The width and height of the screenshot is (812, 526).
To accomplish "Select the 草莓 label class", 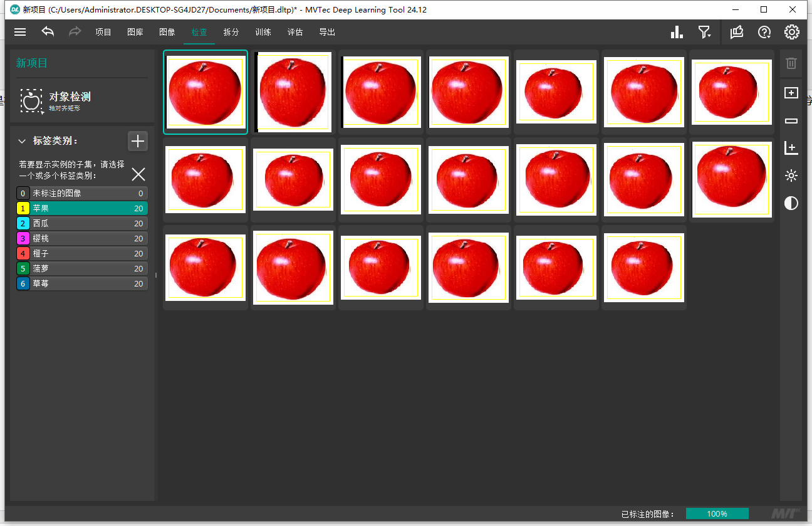I will click(81, 283).
